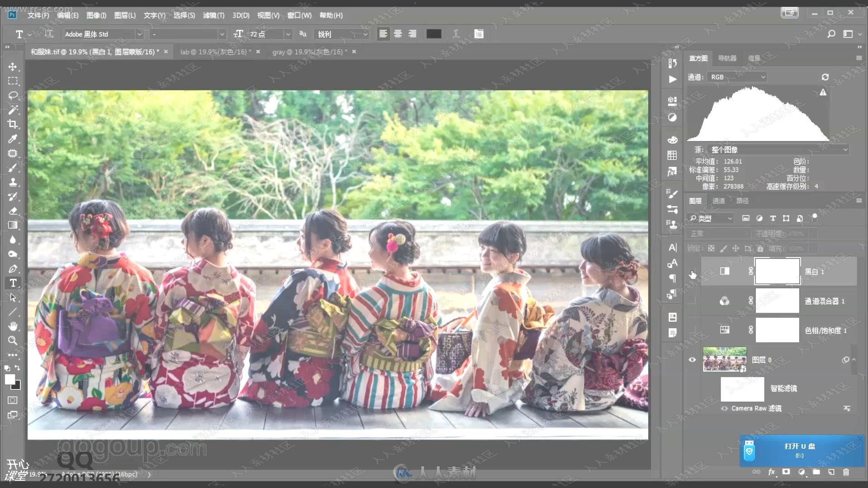Select the Lasso tool
Screen dimensions: 868x488
pyautogui.click(x=13, y=96)
